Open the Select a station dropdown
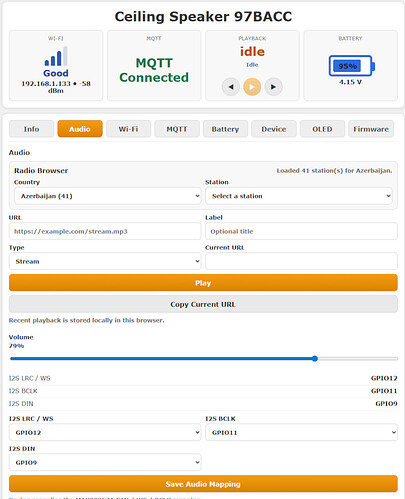The image size is (405, 499). click(299, 196)
